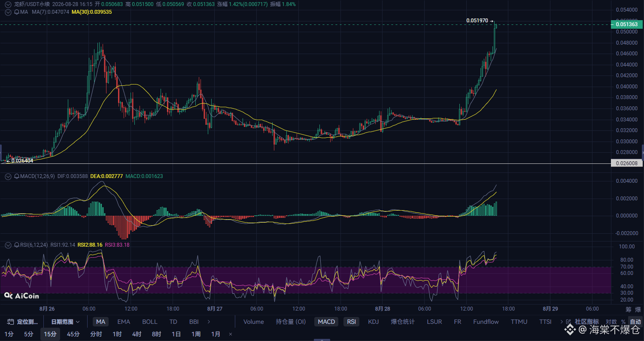644x341 pixels.
Task: Click the RSI3:83.18 value in RSI legend
Action: [x=117, y=245]
